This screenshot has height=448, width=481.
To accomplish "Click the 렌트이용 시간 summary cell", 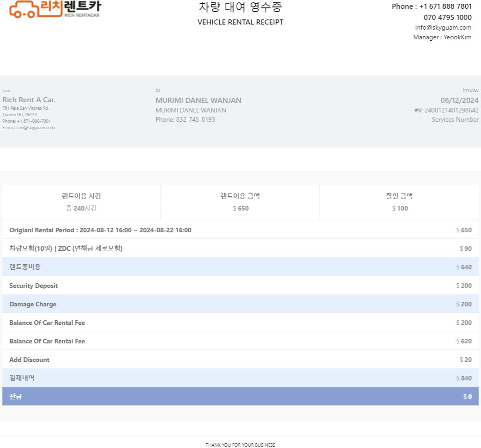I will (81, 202).
